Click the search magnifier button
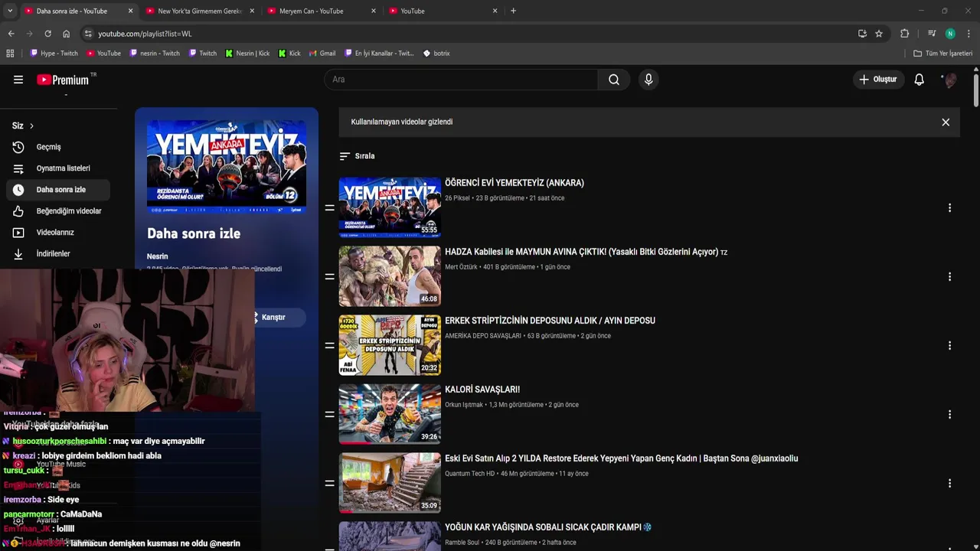The image size is (980, 551). (x=614, y=80)
